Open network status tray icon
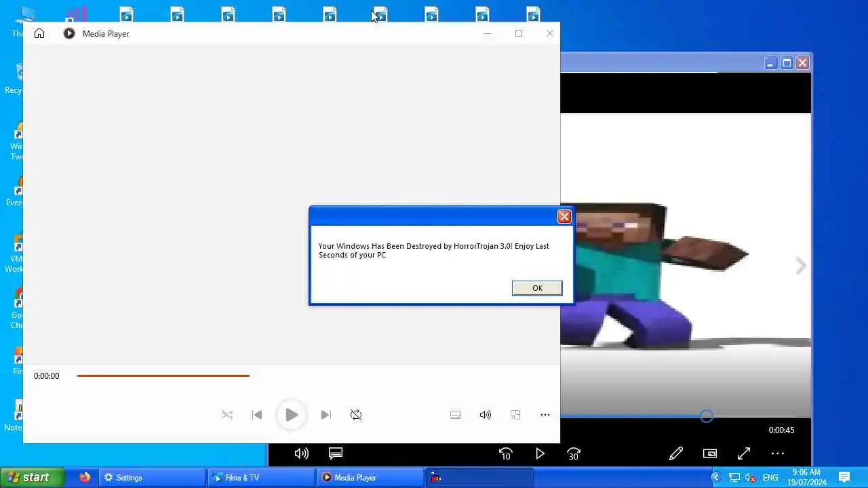Screen dimensions: 868x488 pyautogui.click(x=734, y=477)
